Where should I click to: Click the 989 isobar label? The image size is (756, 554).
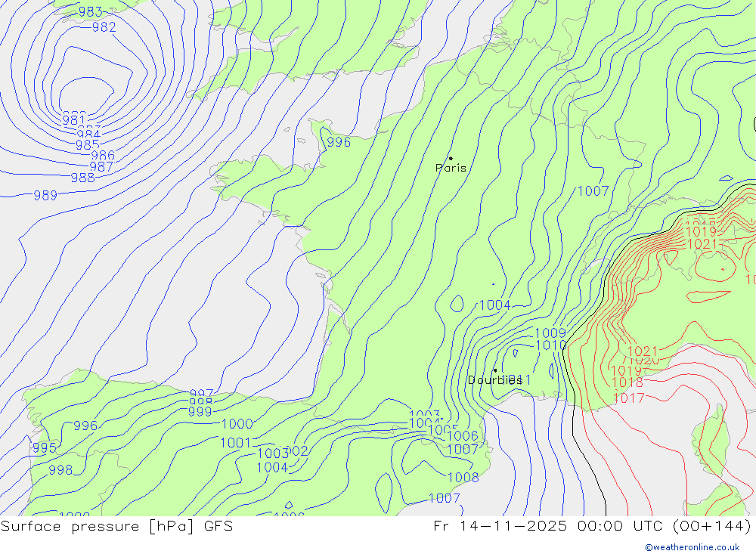point(45,195)
